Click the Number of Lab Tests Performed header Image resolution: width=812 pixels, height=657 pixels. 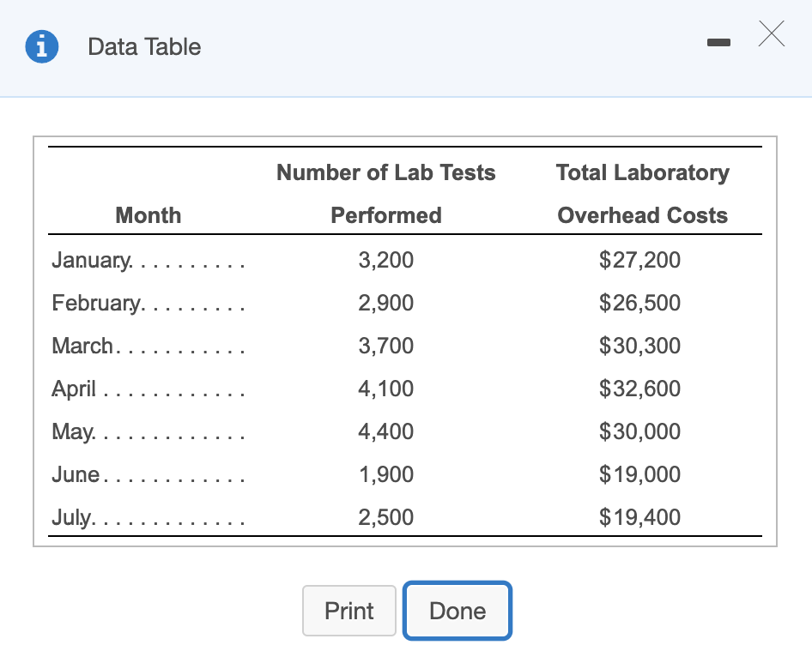click(385, 193)
